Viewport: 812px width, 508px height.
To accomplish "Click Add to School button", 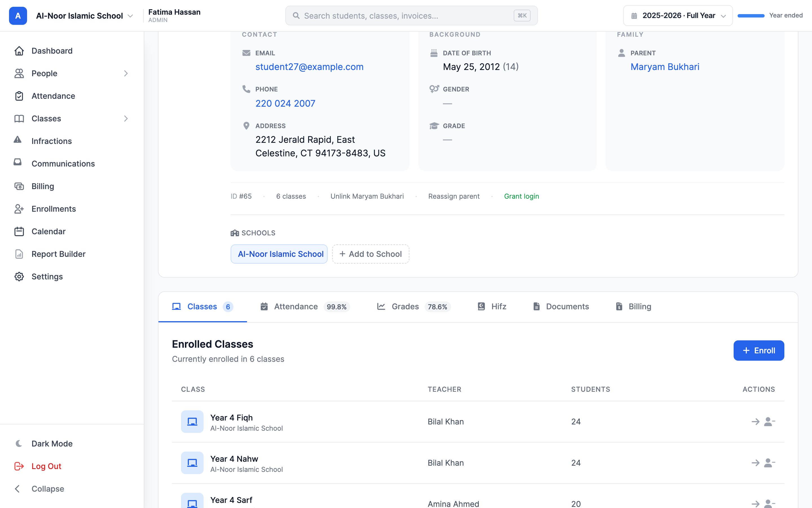I will click(x=370, y=254).
